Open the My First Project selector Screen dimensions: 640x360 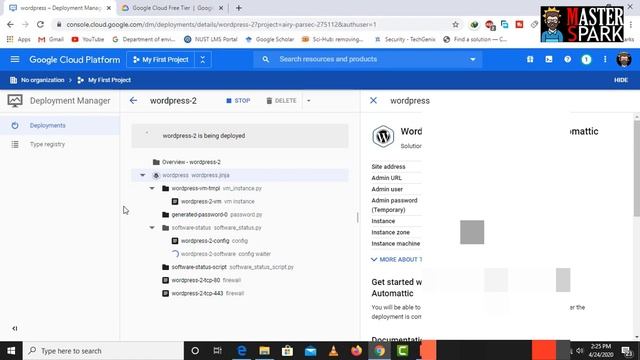pyautogui.click(x=160, y=60)
